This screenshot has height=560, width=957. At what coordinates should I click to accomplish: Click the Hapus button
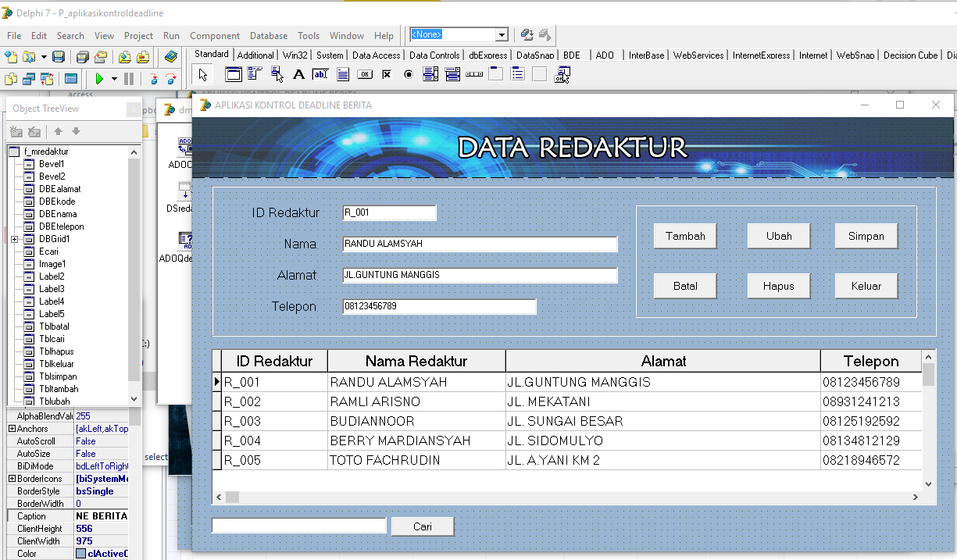[779, 286]
